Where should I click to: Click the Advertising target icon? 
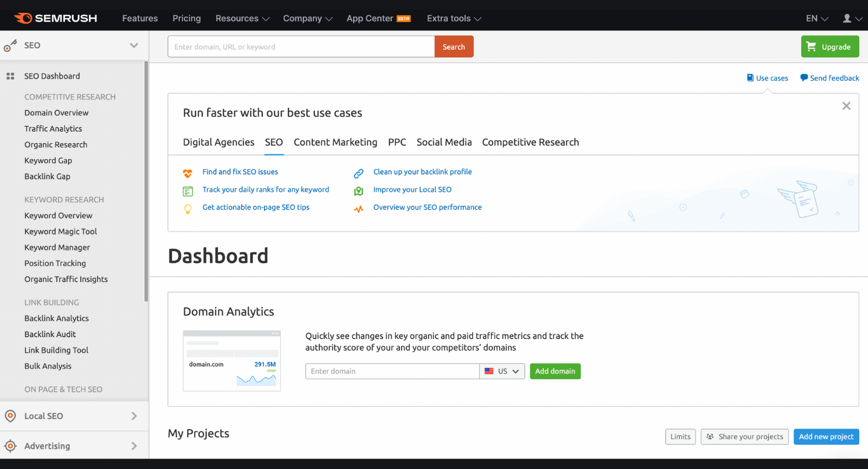(x=10, y=446)
